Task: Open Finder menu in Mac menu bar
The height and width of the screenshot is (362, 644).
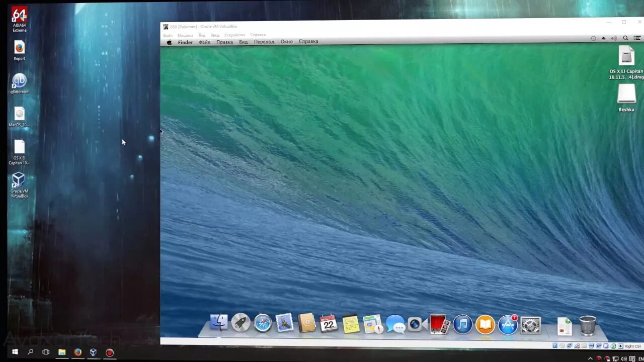Action: coord(185,42)
